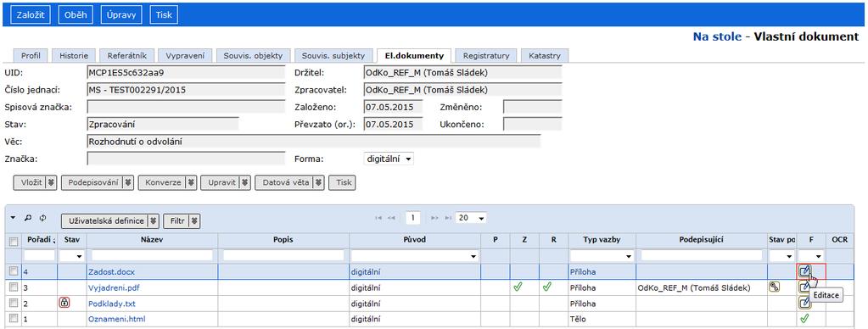Click the Popis column filter input
Image resolution: width=868 pixels, height=329 pixels.
(x=283, y=255)
